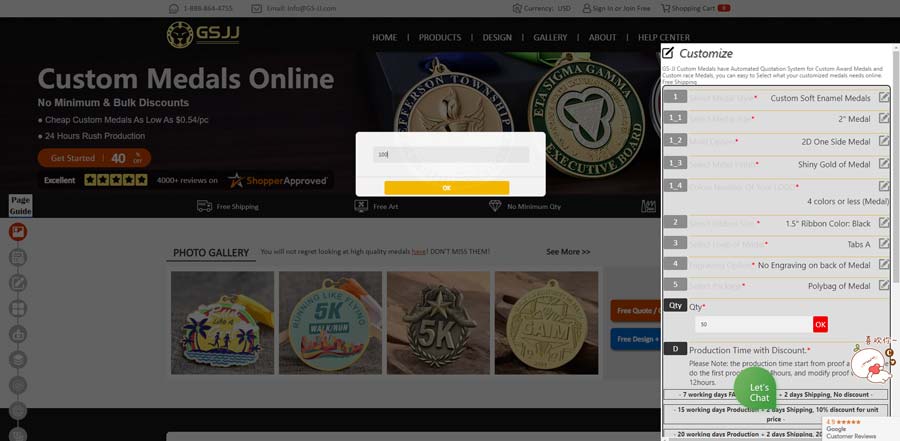This screenshot has height=441, width=900.
Task: Open the gold GAIM medal thumbnail
Action: point(546,323)
